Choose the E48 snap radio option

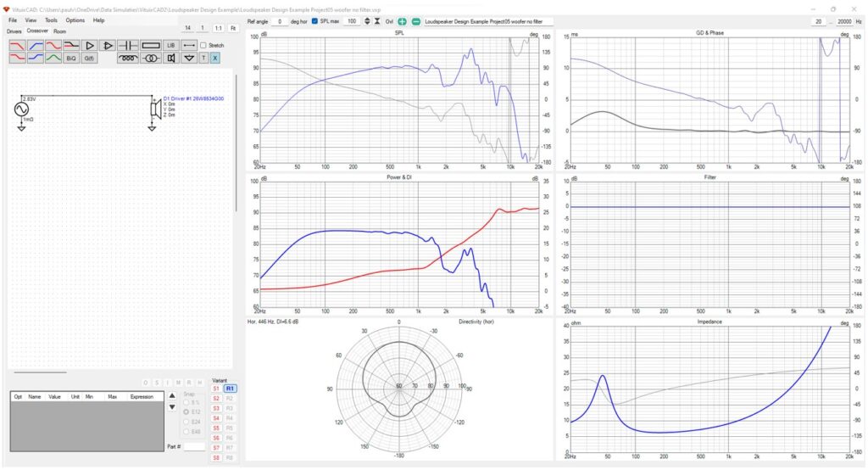click(x=186, y=432)
